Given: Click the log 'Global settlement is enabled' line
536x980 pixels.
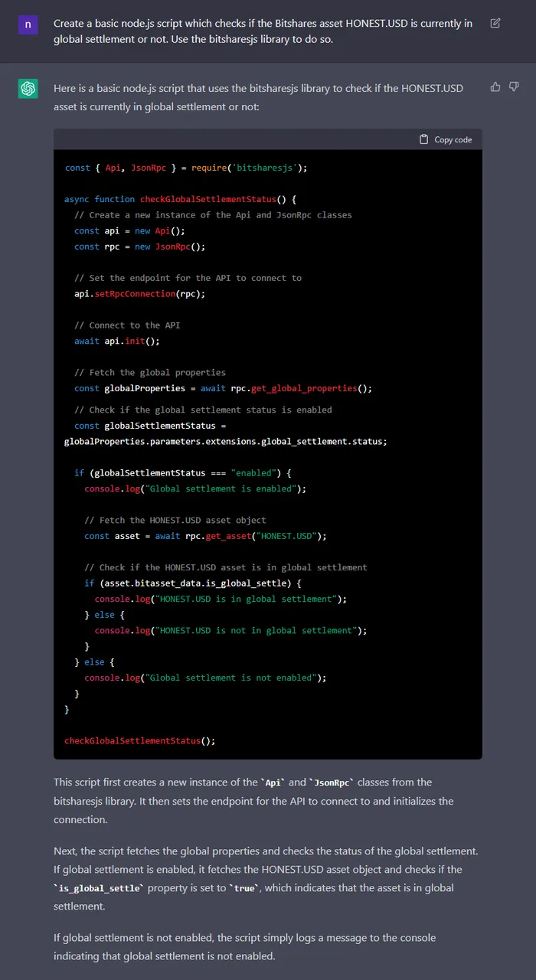Looking at the screenshot, I should [195, 488].
